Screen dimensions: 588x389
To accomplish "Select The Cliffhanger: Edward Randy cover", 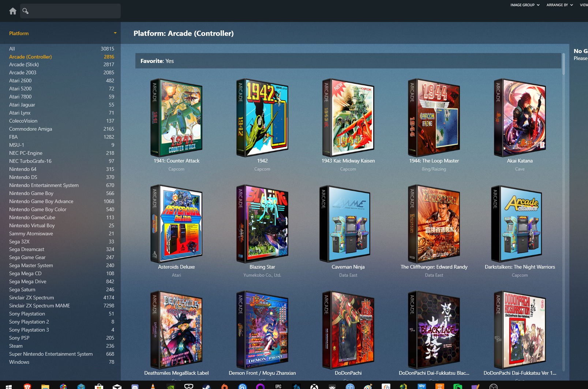I will pos(434,224).
